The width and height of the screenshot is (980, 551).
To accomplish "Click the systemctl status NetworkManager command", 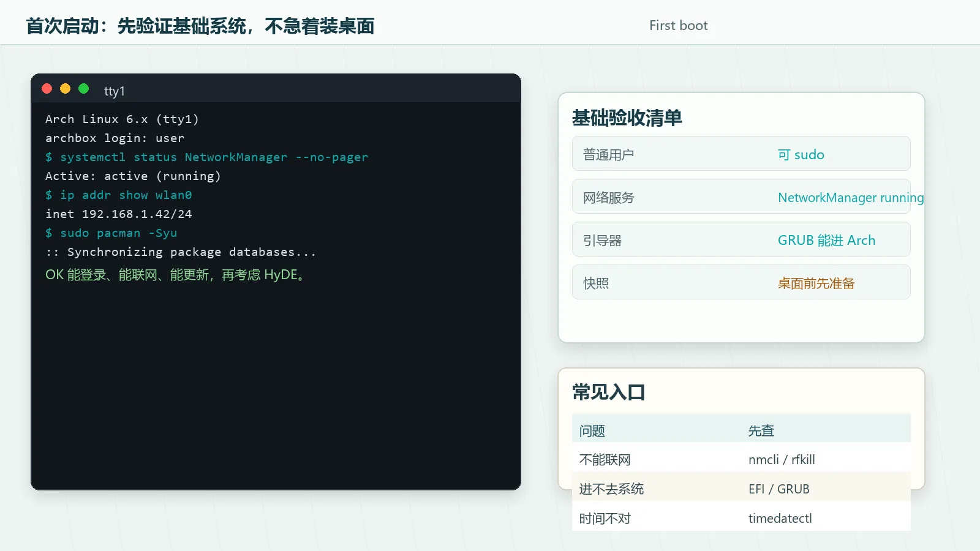I will pos(206,157).
